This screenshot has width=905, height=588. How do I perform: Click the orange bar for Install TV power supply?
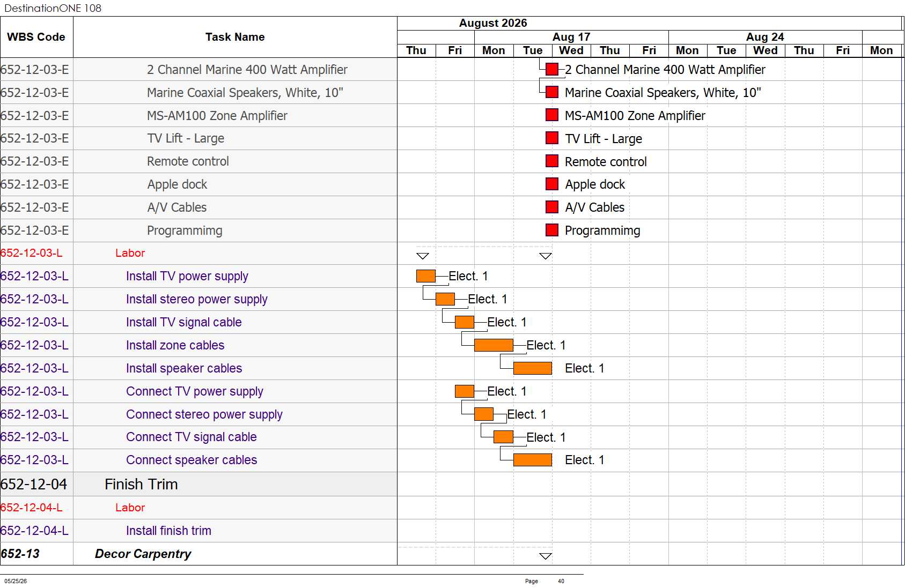[426, 276]
